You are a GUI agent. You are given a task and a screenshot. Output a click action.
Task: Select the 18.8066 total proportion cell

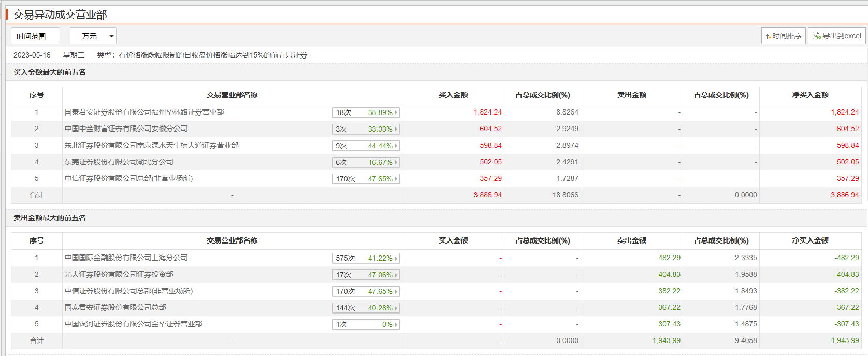click(x=566, y=195)
